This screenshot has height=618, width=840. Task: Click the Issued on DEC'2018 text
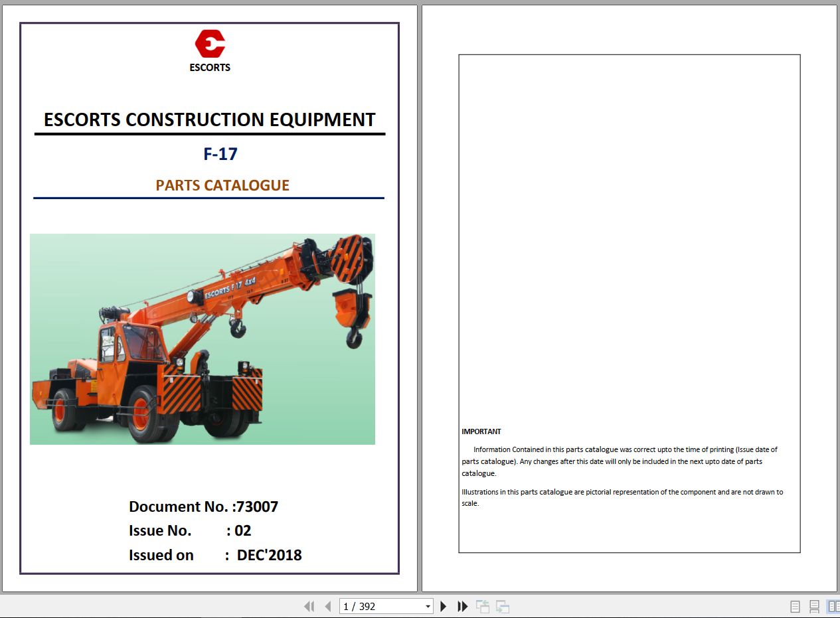tap(215, 555)
